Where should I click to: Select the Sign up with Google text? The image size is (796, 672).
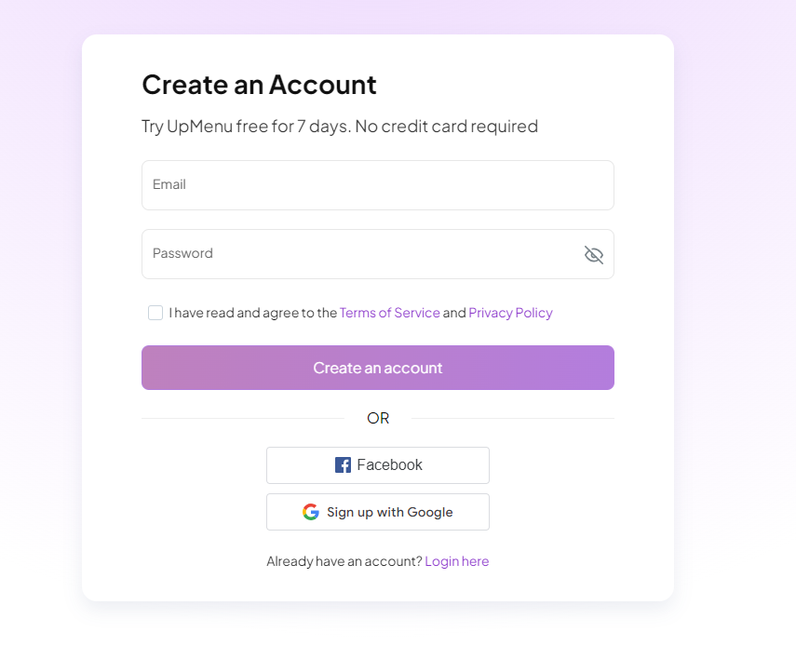(389, 512)
